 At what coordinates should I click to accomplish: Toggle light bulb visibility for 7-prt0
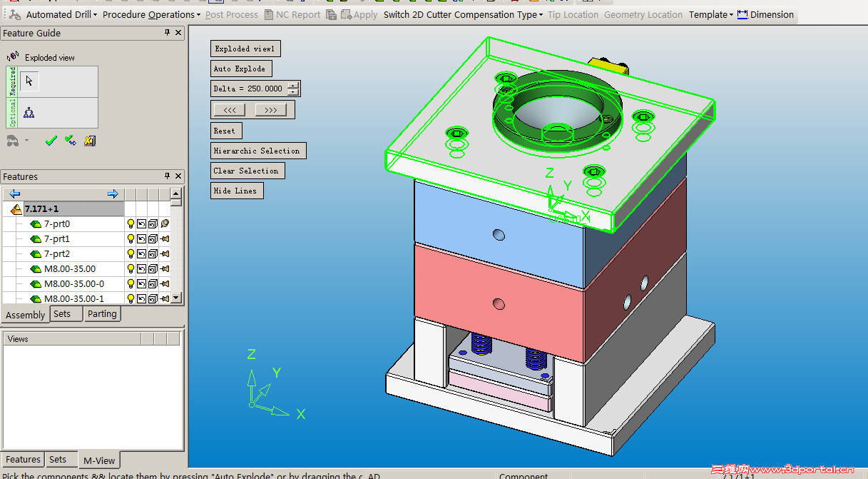point(131,224)
